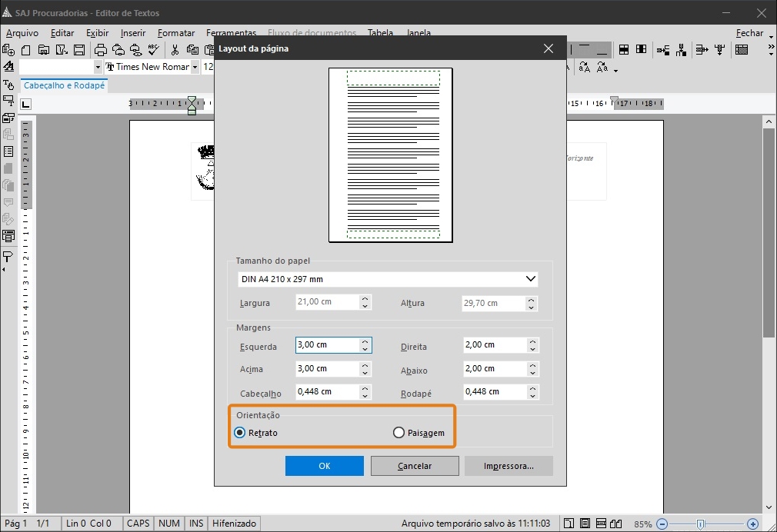Select the Retrato orientation option
The width and height of the screenshot is (777, 532).
pyautogui.click(x=239, y=433)
